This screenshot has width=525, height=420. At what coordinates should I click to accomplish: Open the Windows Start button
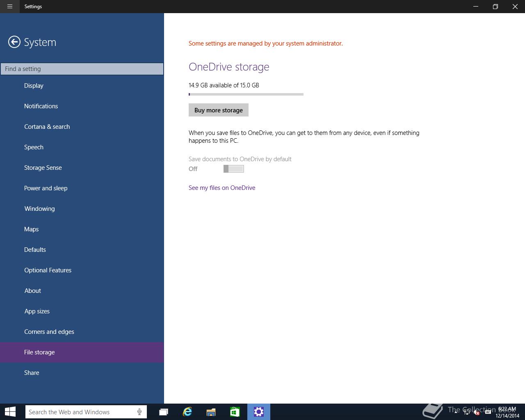(x=10, y=412)
